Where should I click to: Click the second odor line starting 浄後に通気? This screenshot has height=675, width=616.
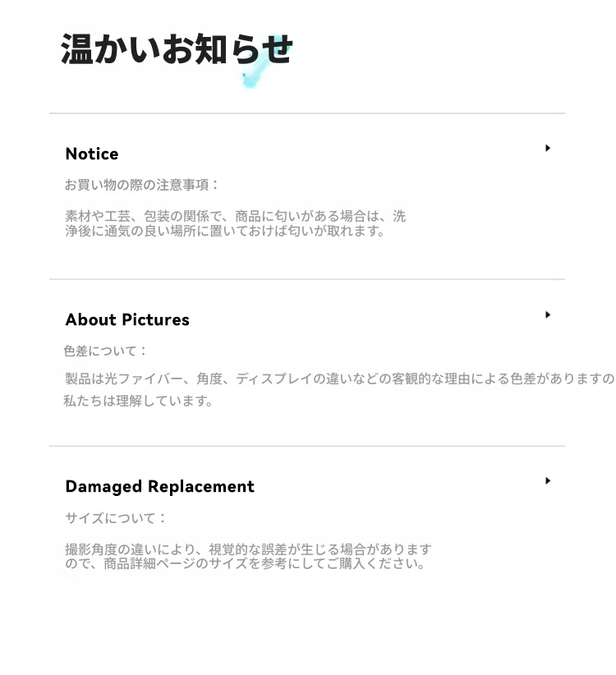(x=225, y=232)
